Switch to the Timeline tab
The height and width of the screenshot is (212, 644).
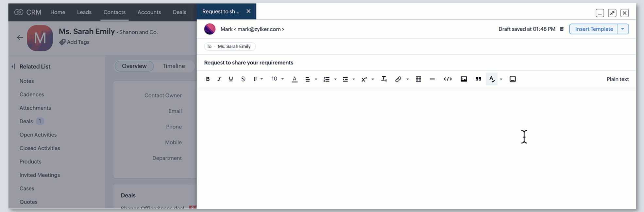(x=174, y=66)
